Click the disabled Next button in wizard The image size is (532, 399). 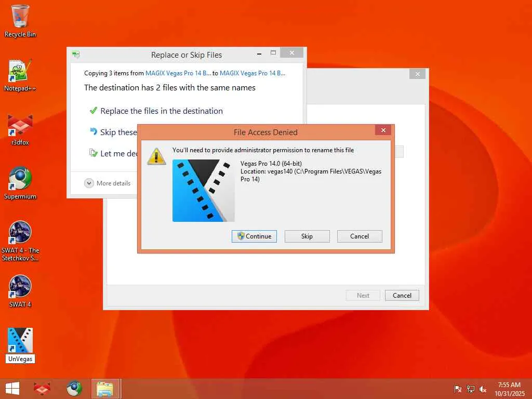click(x=363, y=296)
